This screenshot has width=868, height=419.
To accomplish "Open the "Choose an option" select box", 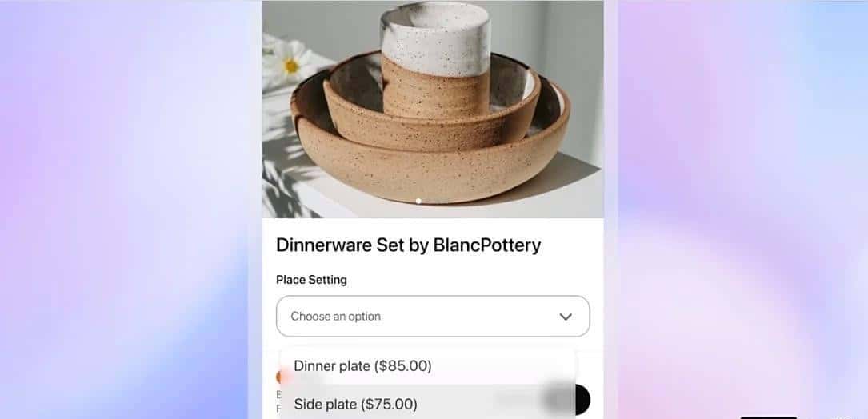I will click(433, 316).
